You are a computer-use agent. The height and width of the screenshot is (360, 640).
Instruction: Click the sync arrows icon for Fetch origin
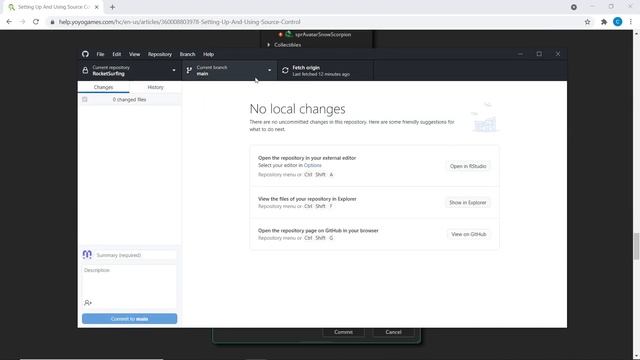coord(285,71)
